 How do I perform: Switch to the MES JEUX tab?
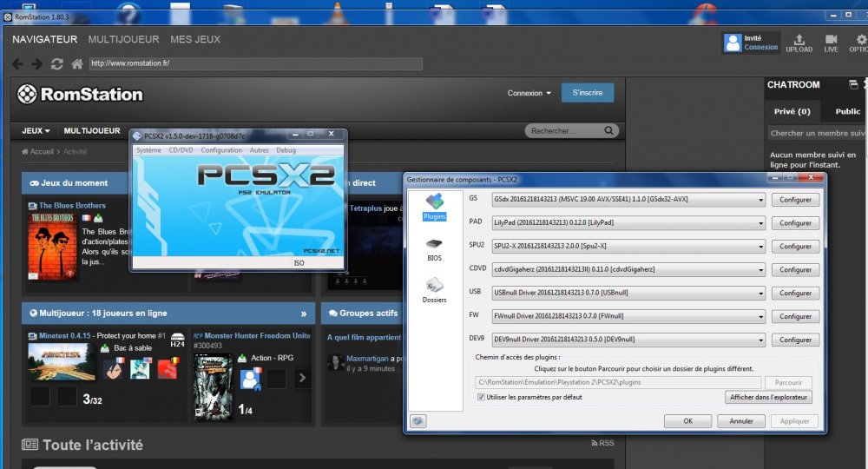(x=195, y=39)
